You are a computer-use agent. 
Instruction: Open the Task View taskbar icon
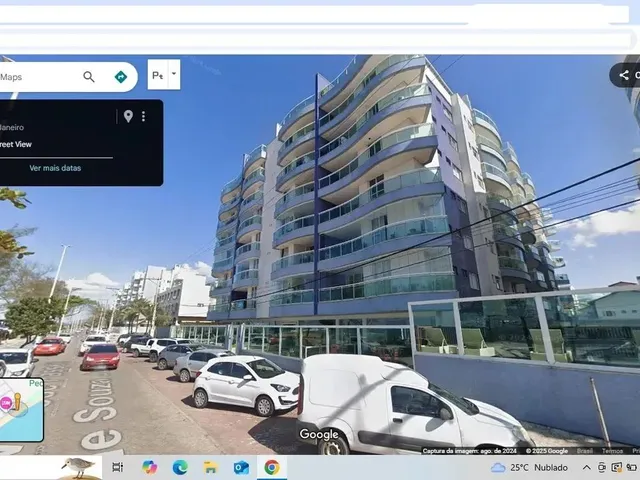[x=118, y=467]
